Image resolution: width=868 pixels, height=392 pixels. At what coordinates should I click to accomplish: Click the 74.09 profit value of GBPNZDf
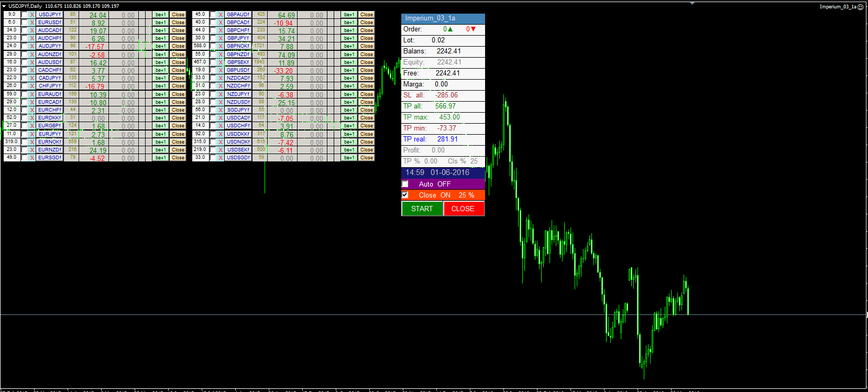click(287, 55)
